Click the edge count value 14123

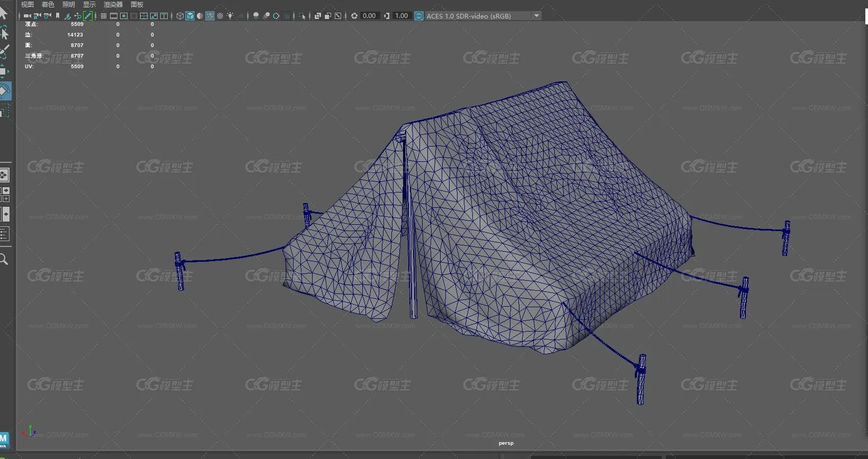pyautogui.click(x=75, y=35)
